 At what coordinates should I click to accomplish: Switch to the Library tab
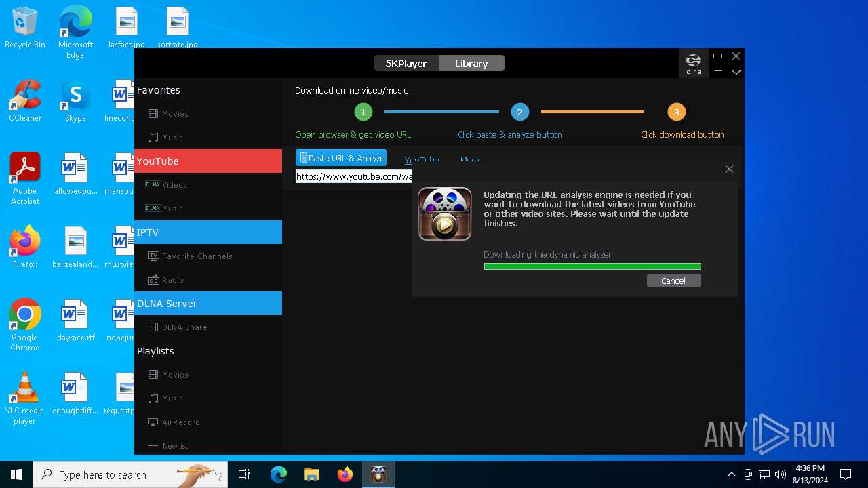point(471,63)
